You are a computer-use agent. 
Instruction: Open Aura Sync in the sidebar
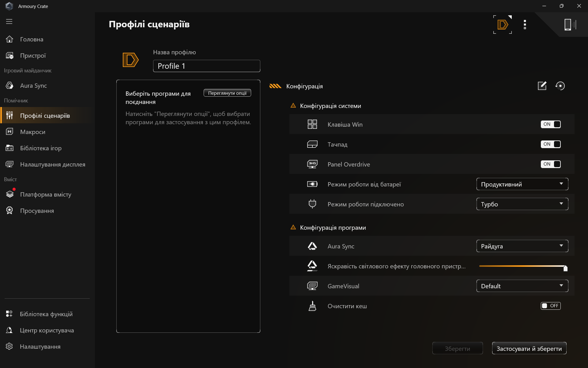click(33, 86)
